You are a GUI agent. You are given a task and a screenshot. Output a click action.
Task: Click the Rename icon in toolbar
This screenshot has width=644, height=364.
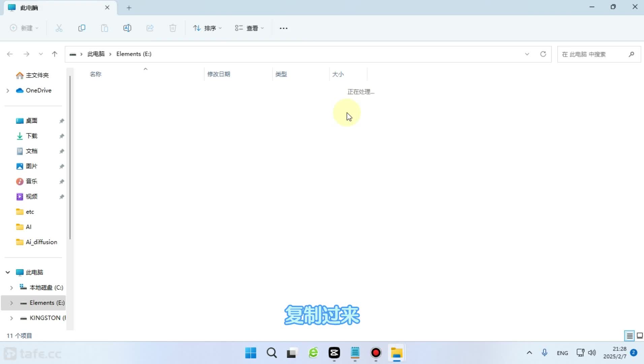coord(127,28)
